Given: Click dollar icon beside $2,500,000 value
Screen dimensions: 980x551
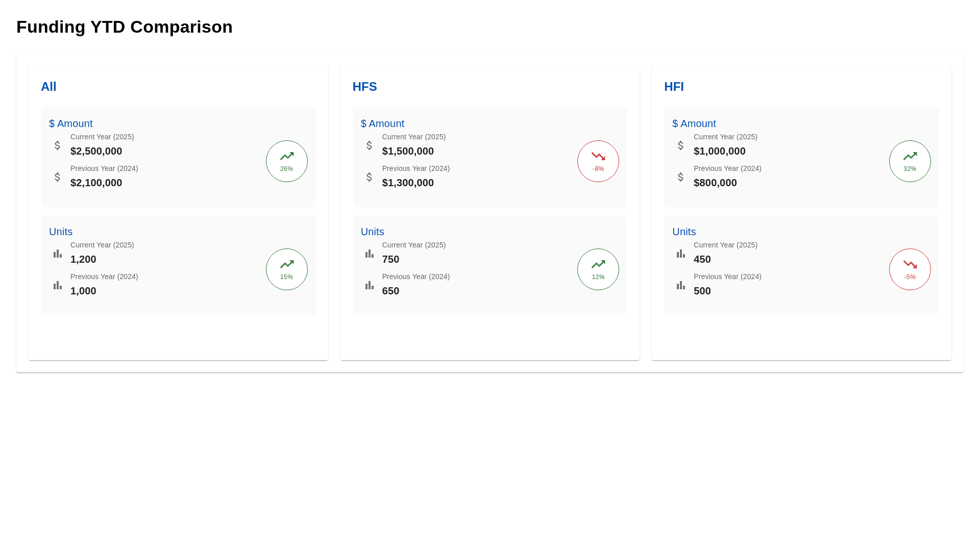Looking at the screenshot, I should (58, 145).
